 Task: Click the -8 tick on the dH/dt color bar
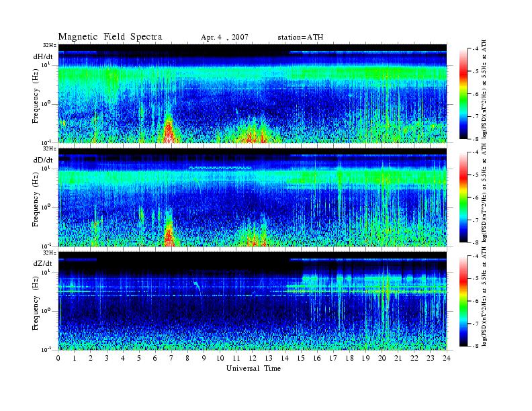point(476,139)
